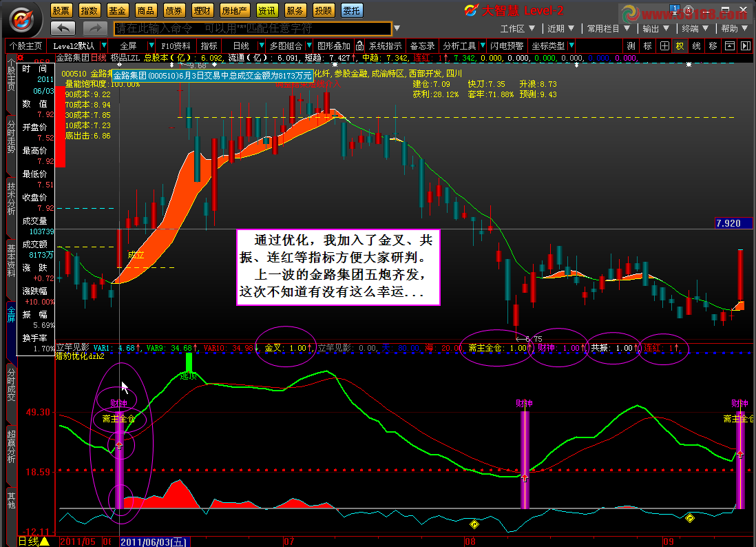This screenshot has height=547, width=756.
Task: Switch to 分时成交 side tab
Action: coord(11,384)
